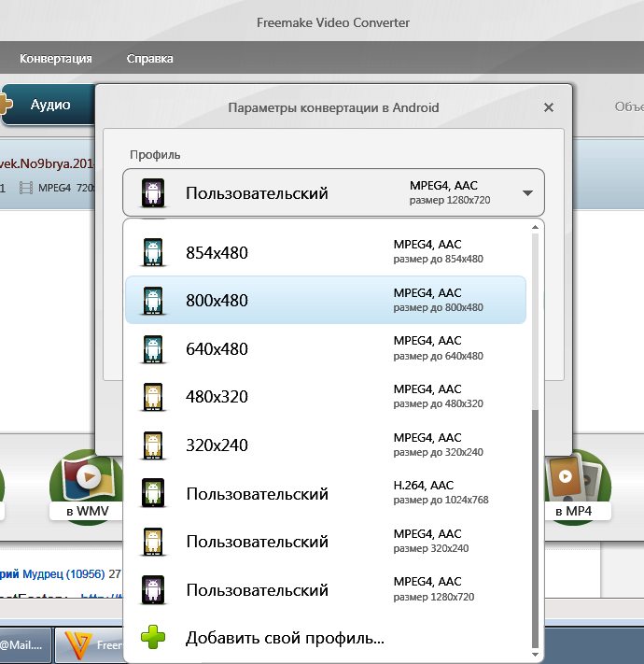Click 'размер до 854x480' text
Image resolution: width=644 pixels, height=664 pixels.
pos(438,260)
